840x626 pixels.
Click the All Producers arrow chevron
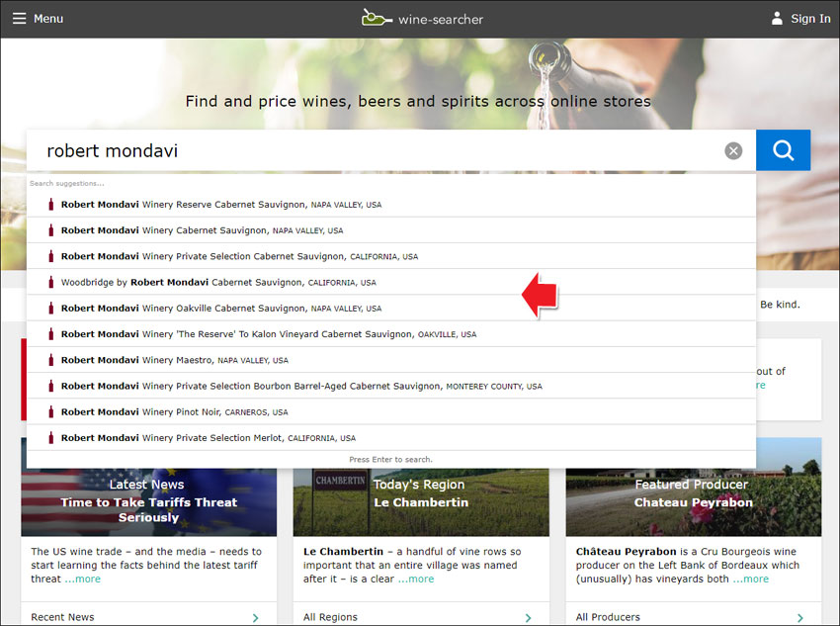tap(800, 617)
